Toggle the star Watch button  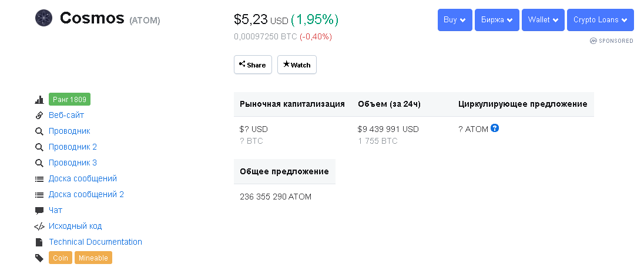tap(297, 65)
